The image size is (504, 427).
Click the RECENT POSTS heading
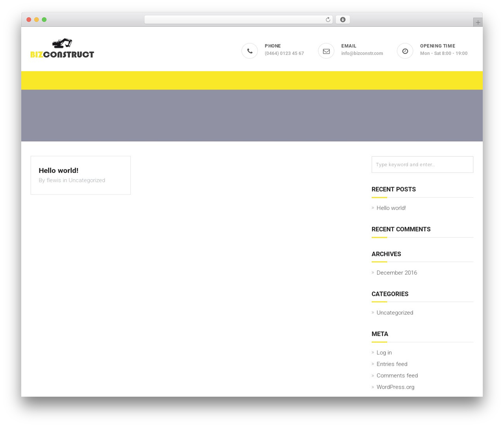point(394,189)
